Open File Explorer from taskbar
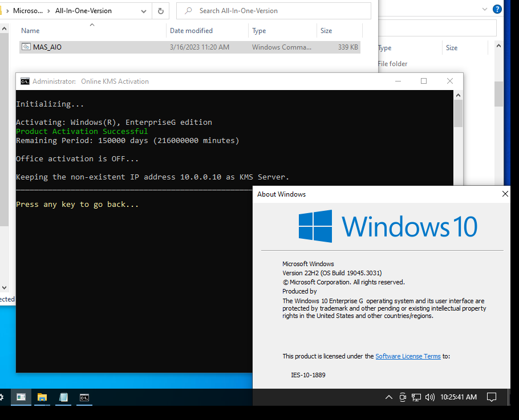 (42, 397)
